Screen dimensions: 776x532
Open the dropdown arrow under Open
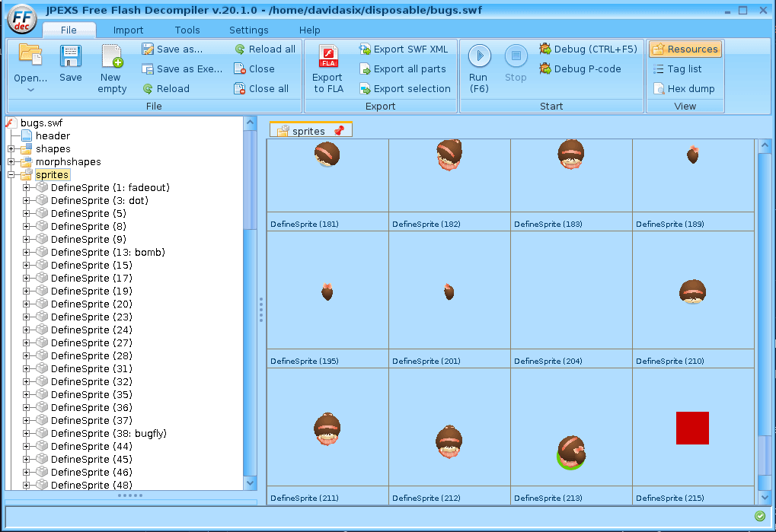tap(30, 90)
